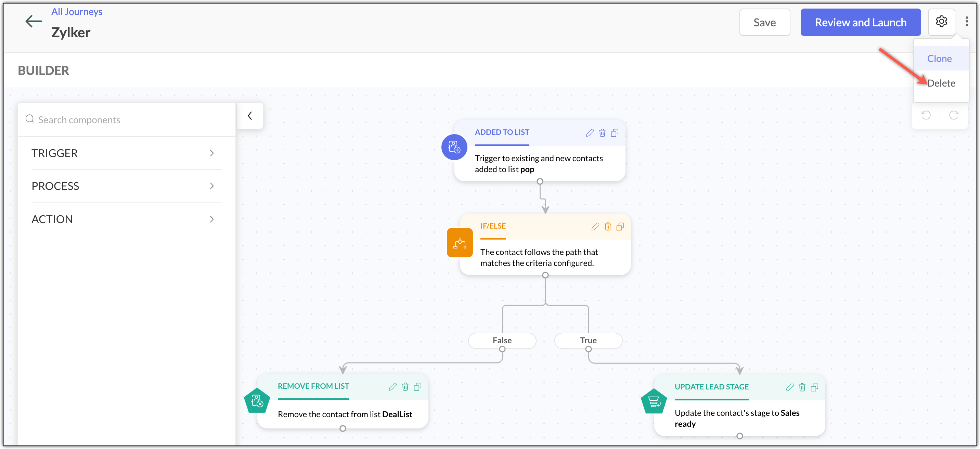Open the All Journeys link
Screen dimensions: 980x449
coord(77,11)
